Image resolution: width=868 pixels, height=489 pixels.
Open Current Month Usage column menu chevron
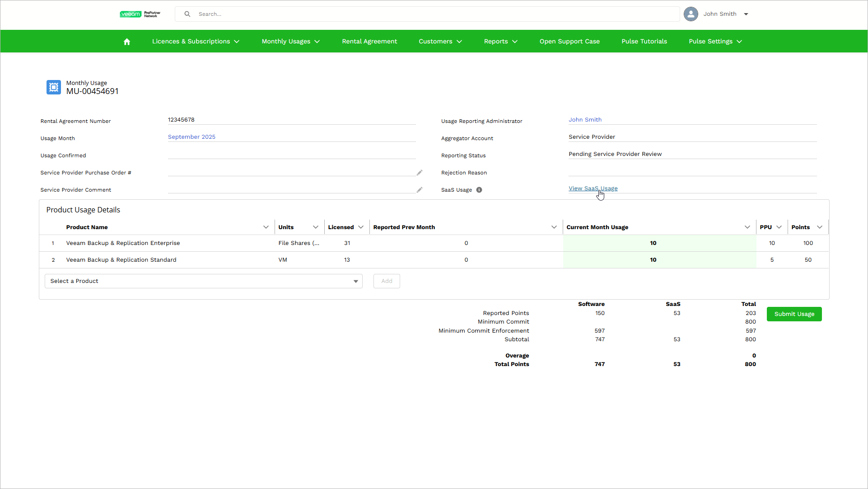(747, 227)
